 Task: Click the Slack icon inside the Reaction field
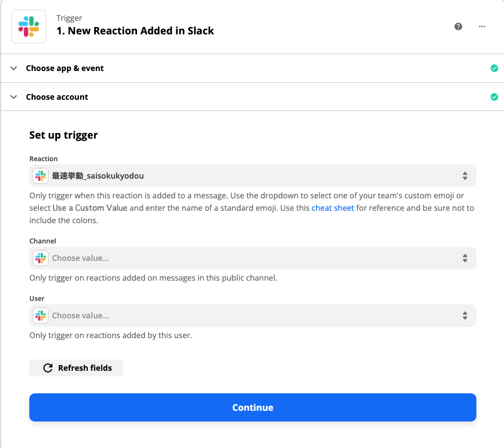[x=40, y=176]
